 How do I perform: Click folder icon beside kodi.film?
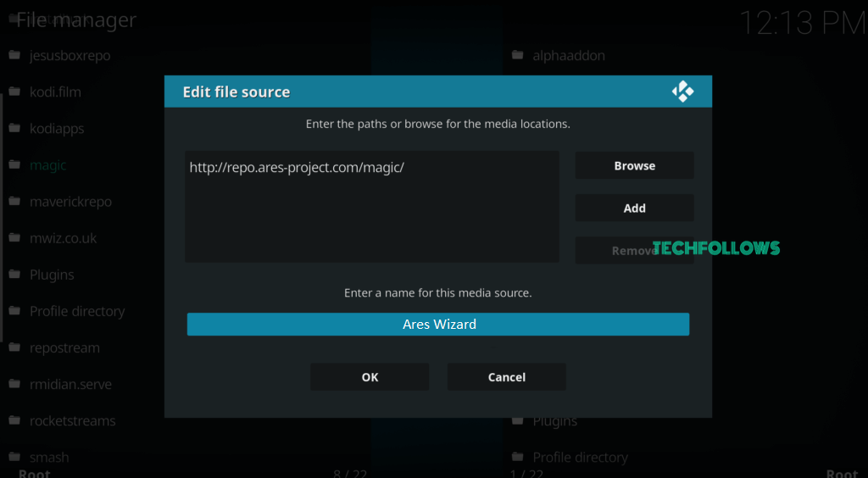(x=15, y=92)
